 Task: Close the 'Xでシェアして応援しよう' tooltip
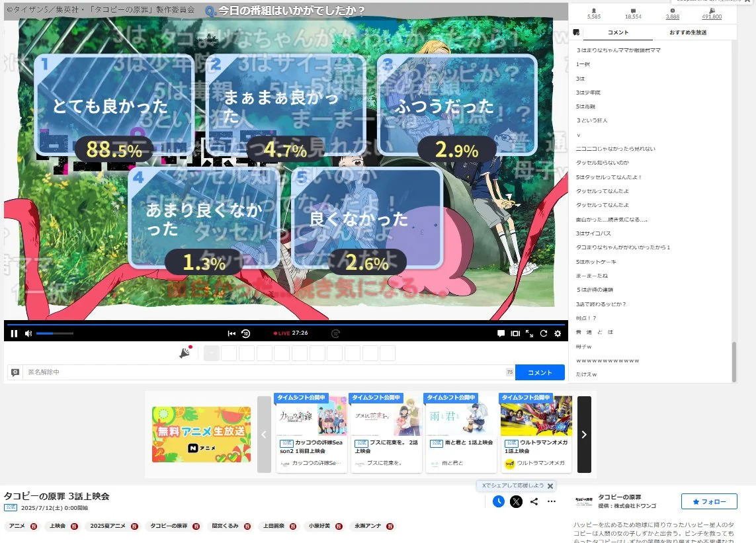pyautogui.click(x=550, y=486)
